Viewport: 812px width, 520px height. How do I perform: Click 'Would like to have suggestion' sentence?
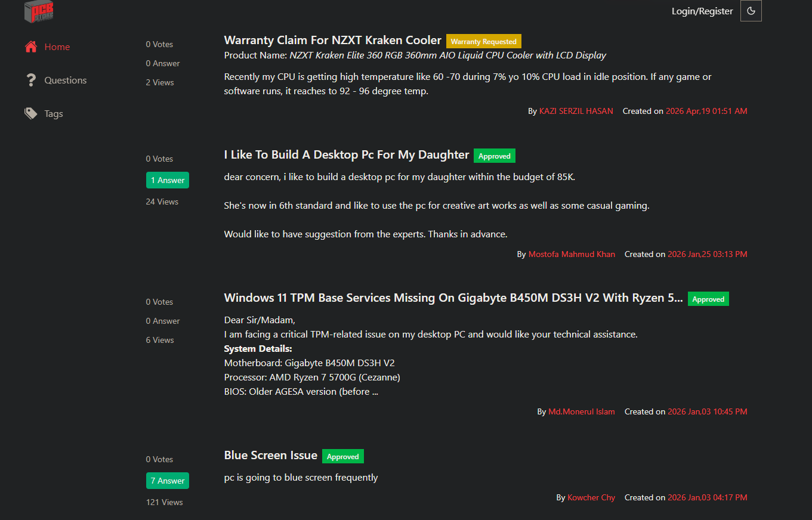(x=366, y=234)
